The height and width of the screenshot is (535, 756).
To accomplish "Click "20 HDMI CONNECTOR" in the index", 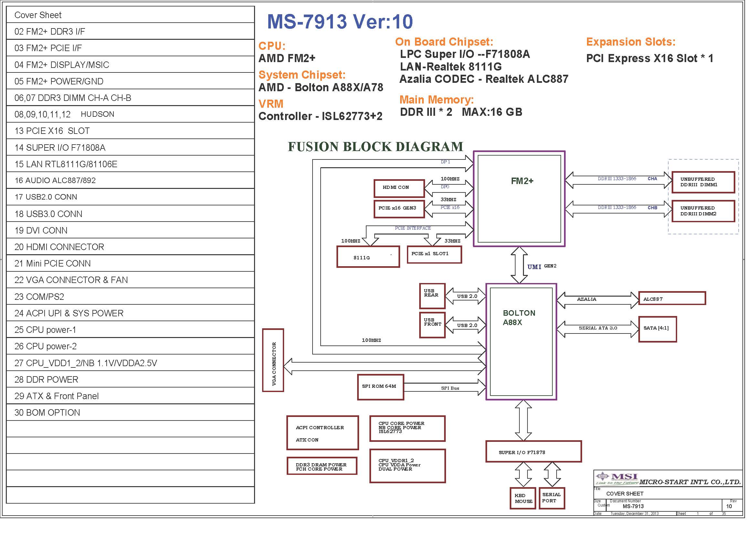I will coord(130,247).
